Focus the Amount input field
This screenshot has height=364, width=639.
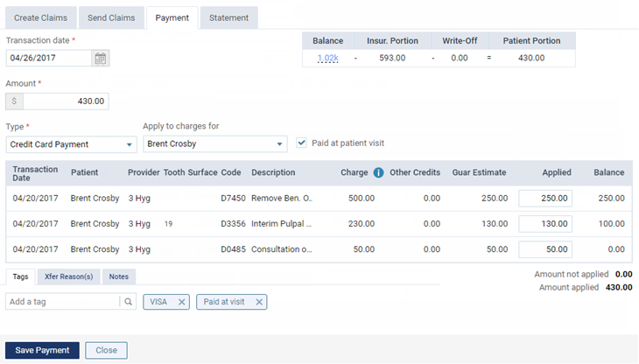pos(66,101)
